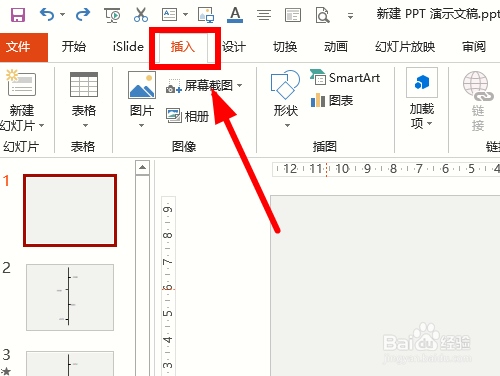Redo the last action

83,15
